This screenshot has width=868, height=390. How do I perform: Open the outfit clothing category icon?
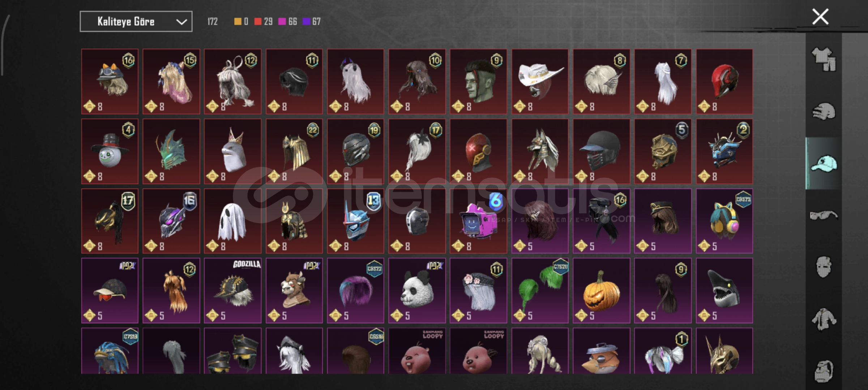(824, 60)
